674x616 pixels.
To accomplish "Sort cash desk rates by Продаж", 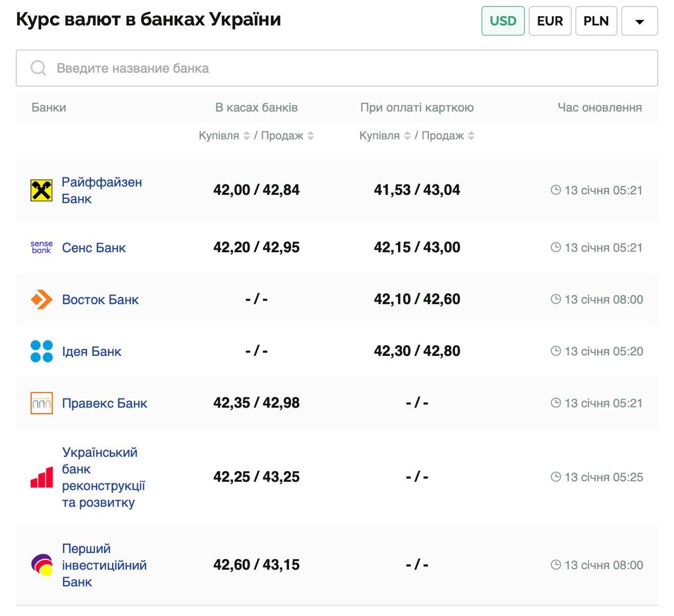I will [311, 136].
